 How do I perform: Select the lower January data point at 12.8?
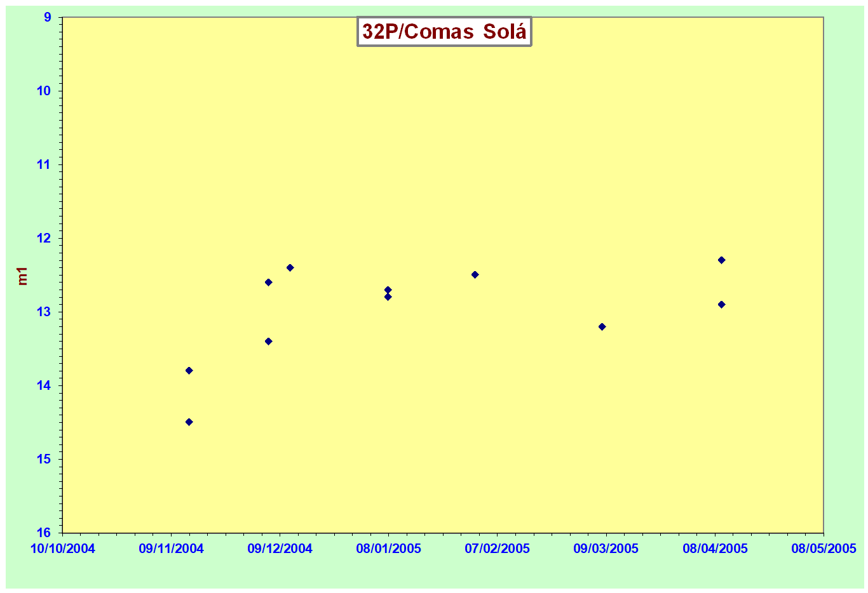[388, 297]
